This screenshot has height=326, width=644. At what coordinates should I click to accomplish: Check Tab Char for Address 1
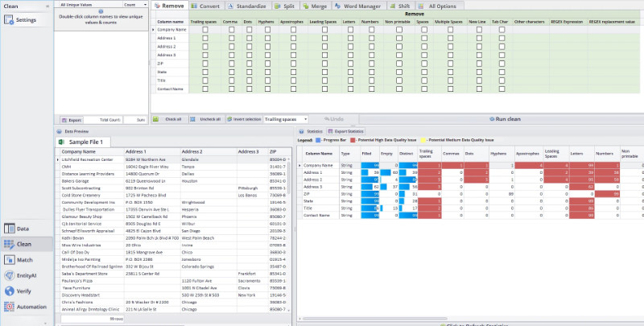(x=502, y=38)
